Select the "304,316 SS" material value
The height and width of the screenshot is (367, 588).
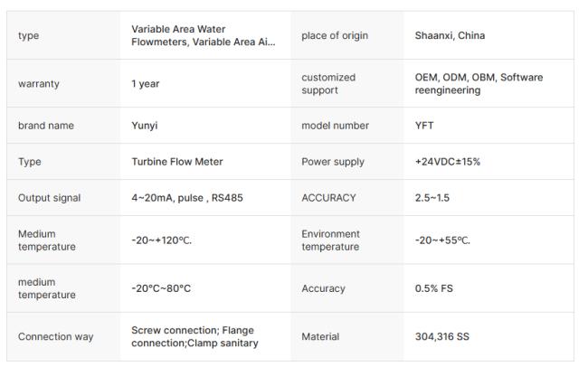click(x=443, y=336)
